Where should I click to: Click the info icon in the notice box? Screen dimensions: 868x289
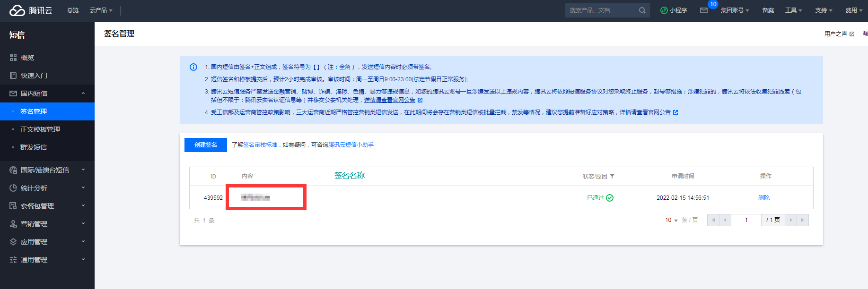(x=193, y=67)
